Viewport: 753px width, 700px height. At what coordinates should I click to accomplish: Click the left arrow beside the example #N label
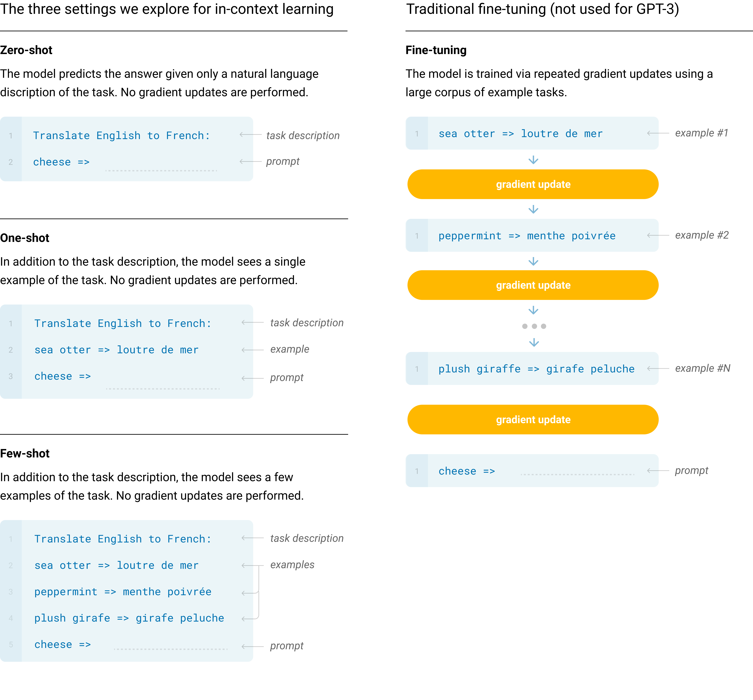coord(658,368)
